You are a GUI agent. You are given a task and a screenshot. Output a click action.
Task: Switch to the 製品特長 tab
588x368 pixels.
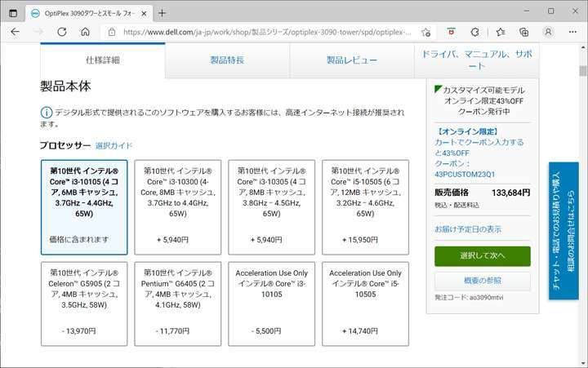pos(227,60)
